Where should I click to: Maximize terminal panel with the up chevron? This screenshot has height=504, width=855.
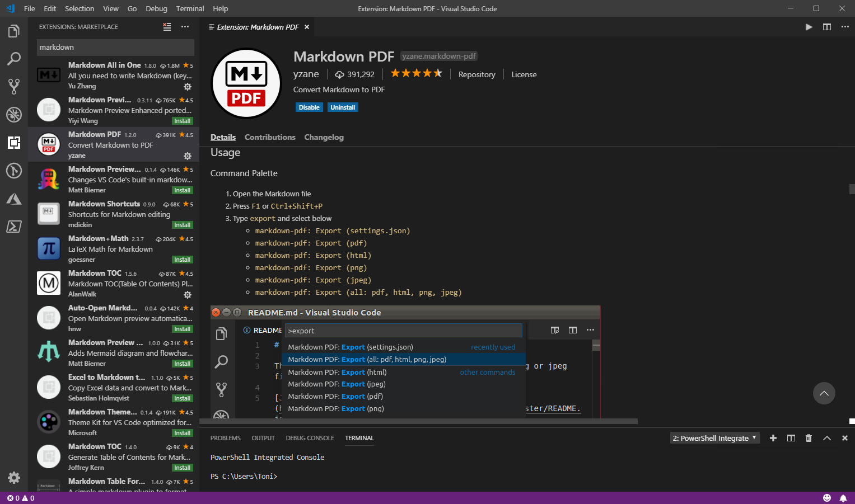click(x=826, y=438)
